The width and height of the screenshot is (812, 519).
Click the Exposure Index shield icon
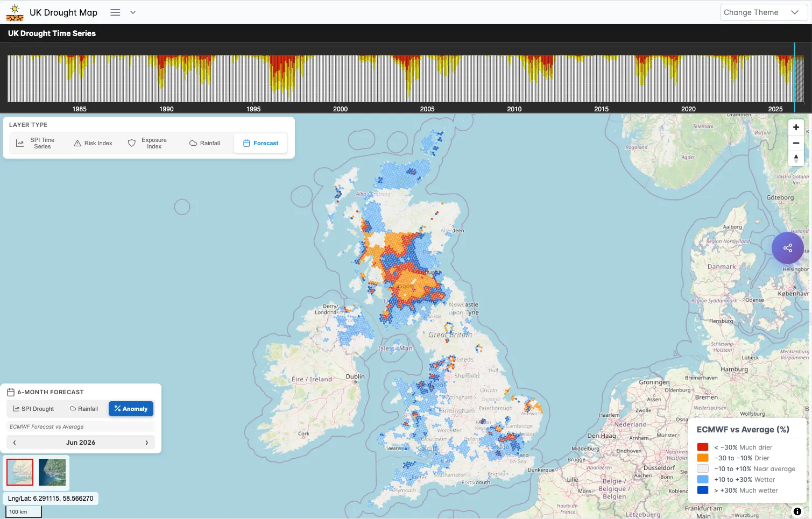pyautogui.click(x=131, y=143)
